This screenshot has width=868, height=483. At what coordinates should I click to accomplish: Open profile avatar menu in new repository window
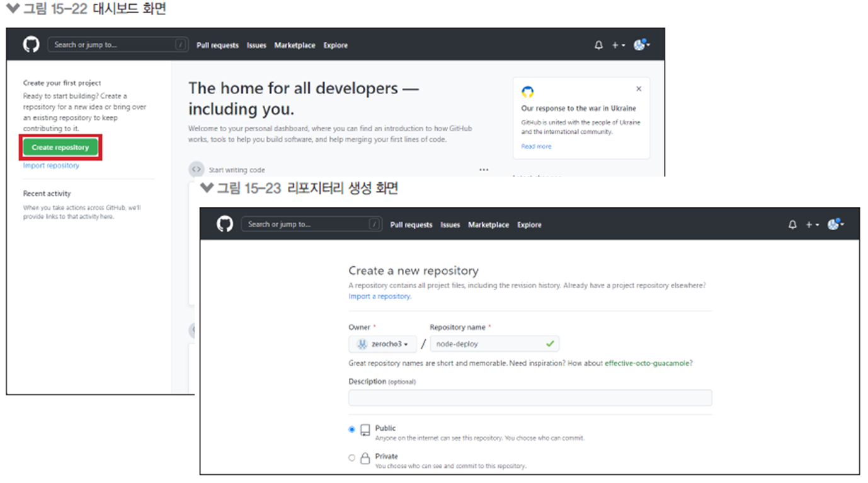pos(835,224)
